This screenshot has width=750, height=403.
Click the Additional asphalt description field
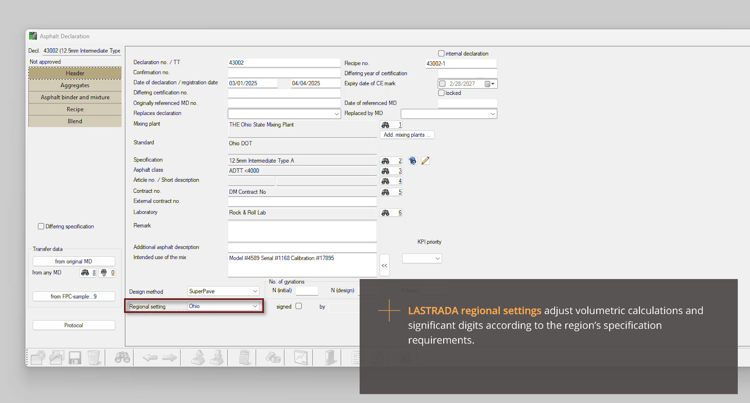302,248
